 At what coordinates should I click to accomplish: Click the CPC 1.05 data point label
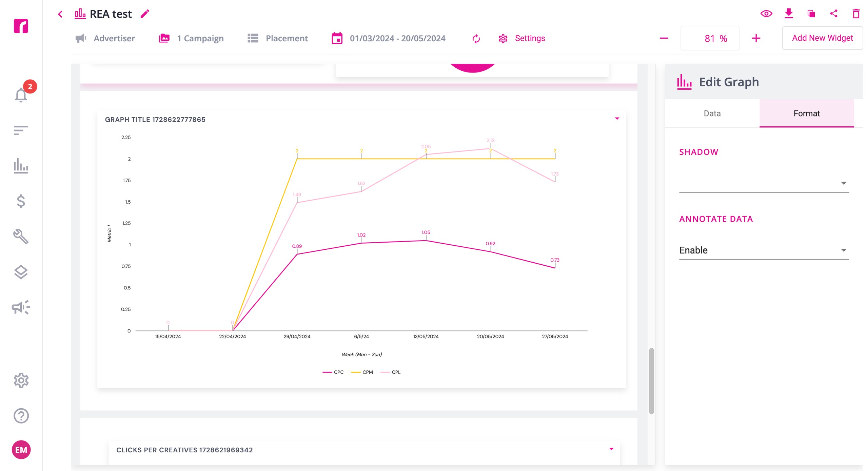point(426,232)
